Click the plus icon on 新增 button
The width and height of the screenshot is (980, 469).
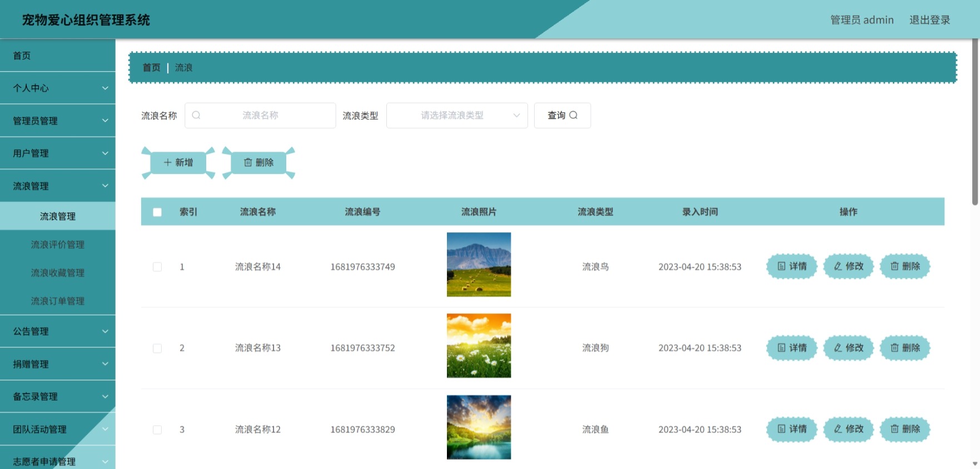pyautogui.click(x=167, y=162)
